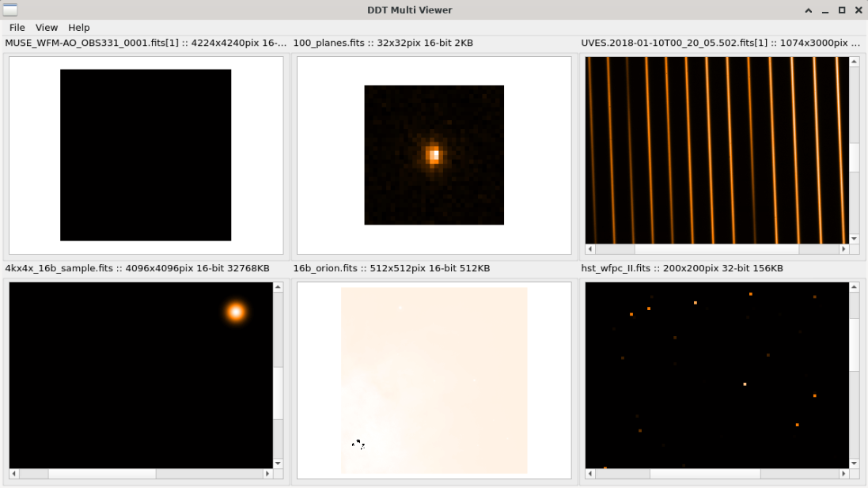Select the 16b_orion.fits image panel
The width and height of the screenshot is (868, 488).
pos(434,378)
